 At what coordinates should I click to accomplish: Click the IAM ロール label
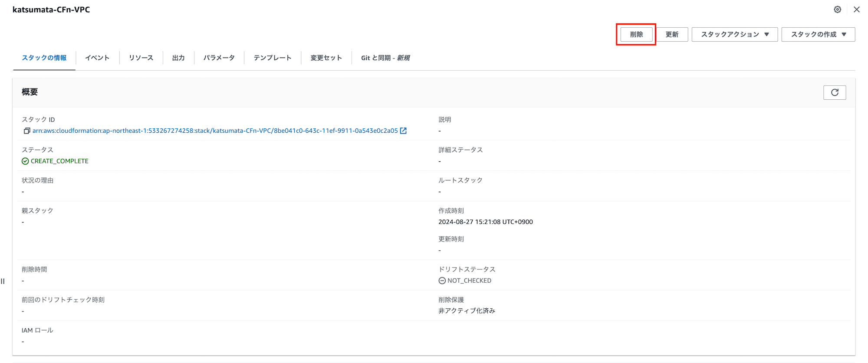point(37,330)
